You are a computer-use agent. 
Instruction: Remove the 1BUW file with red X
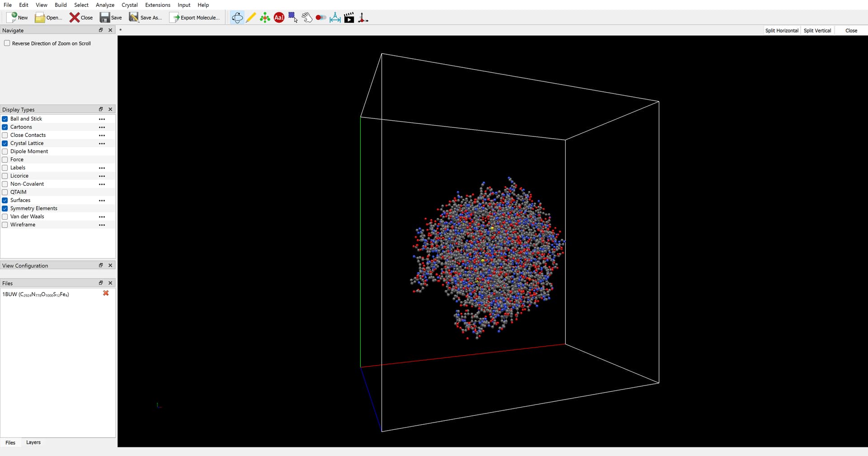point(106,293)
